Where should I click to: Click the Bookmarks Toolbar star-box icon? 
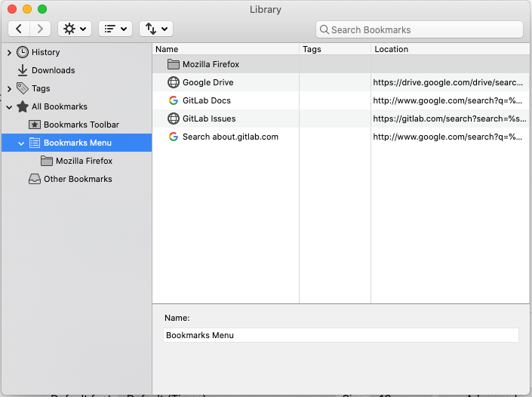[x=34, y=125]
